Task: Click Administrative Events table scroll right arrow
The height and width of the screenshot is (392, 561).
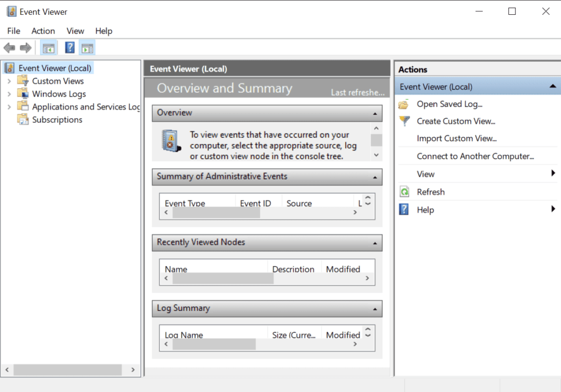Action: (x=355, y=212)
